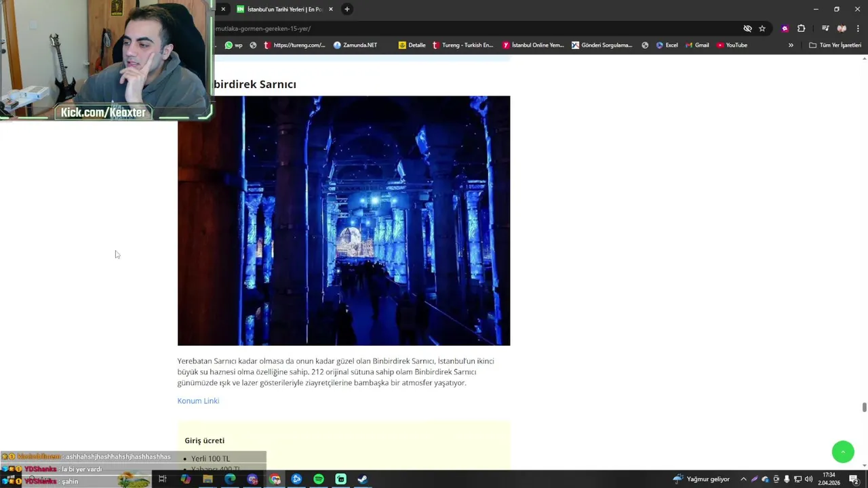Click the Binbirdirek Sarnıcı cistern photo

click(344, 221)
